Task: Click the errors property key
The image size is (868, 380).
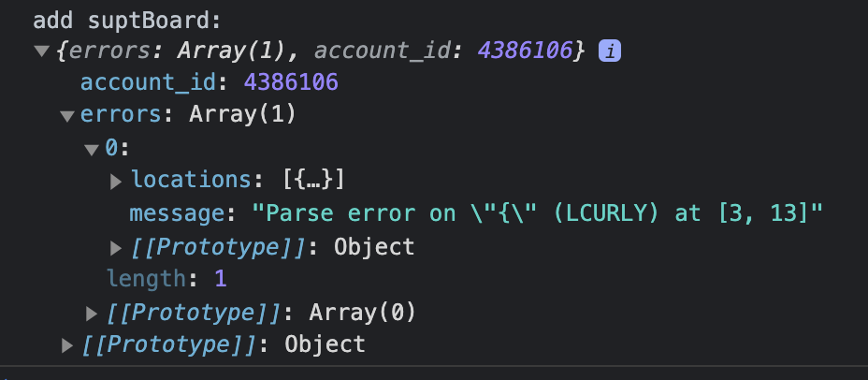Action: [121, 114]
